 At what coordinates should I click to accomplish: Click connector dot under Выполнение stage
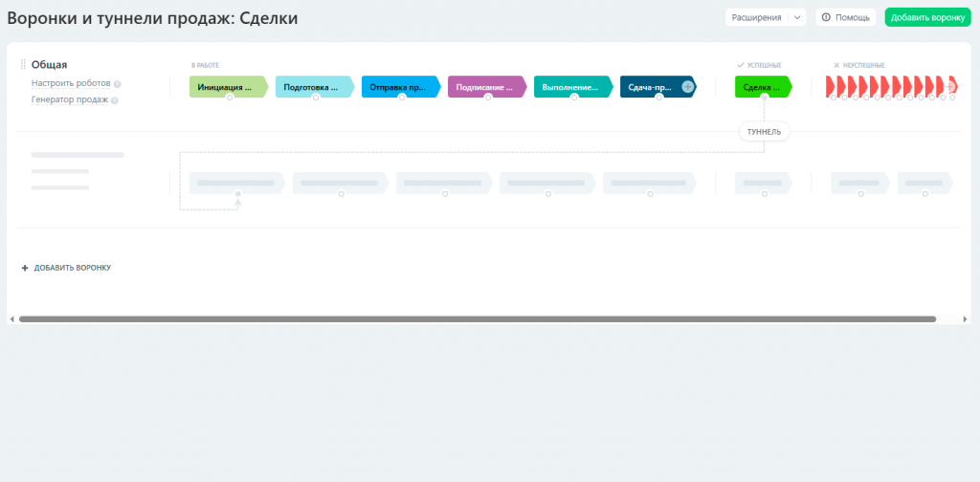[574, 98]
